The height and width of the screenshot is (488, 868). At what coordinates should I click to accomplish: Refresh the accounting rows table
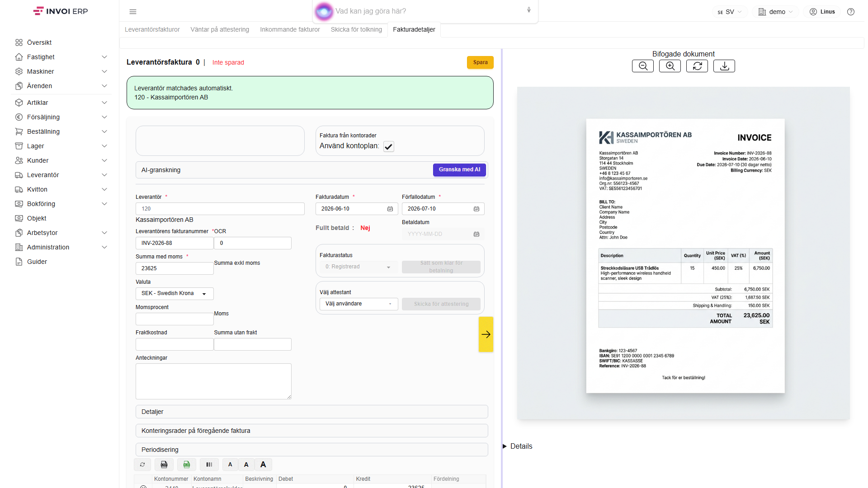142,465
